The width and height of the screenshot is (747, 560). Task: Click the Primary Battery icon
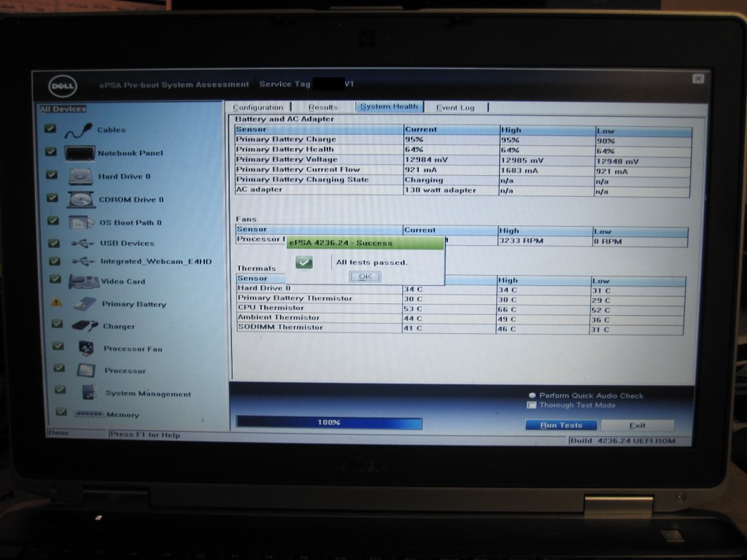[x=85, y=304]
